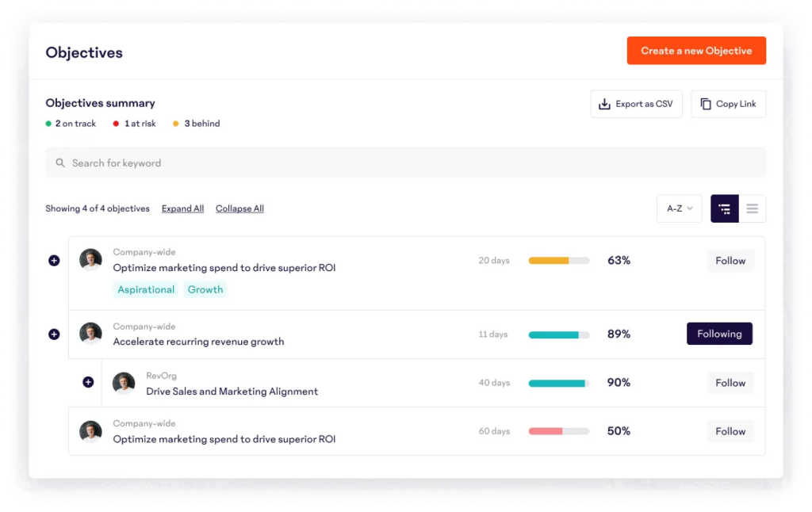Unfollow Accelerate recurring revenue growth objective
The image size is (812, 512).
pos(718,334)
